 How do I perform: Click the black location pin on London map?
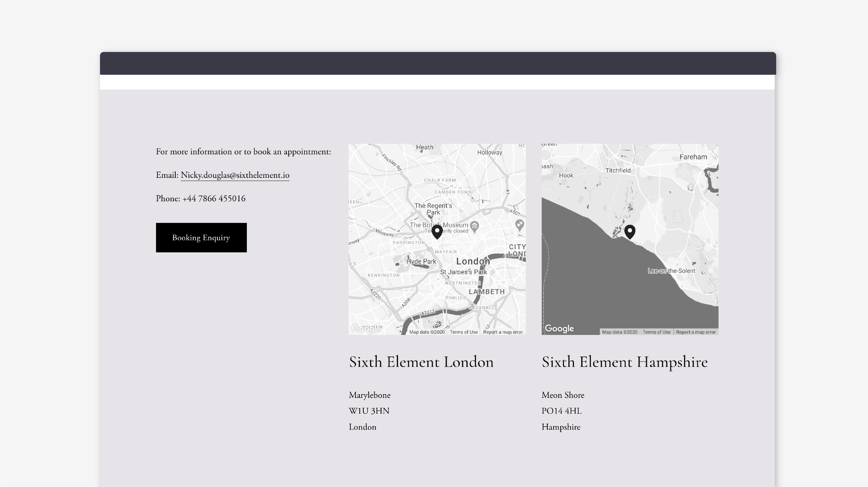coord(437,231)
